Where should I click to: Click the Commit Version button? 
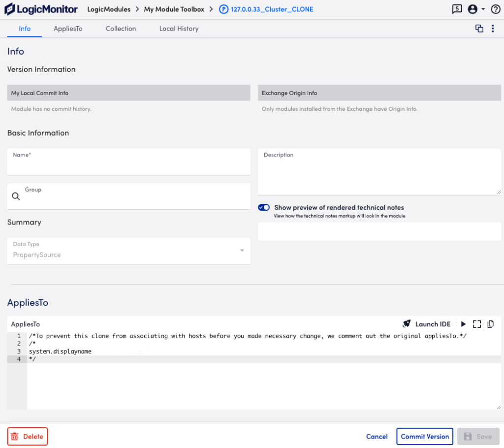425,436
